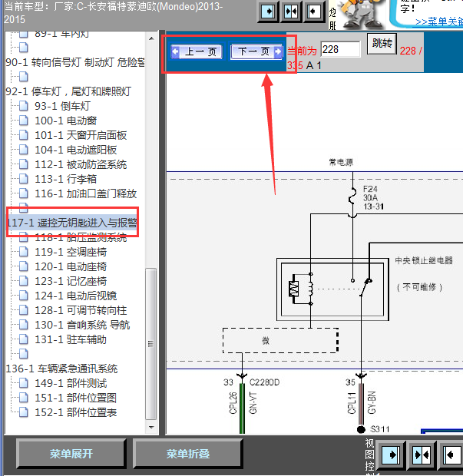This screenshot has width=463, height=476.
Task: Select 92-1 停车灯，尾灯和牌照灯 item
Action: pyautogui.click(x=68, y=91)
